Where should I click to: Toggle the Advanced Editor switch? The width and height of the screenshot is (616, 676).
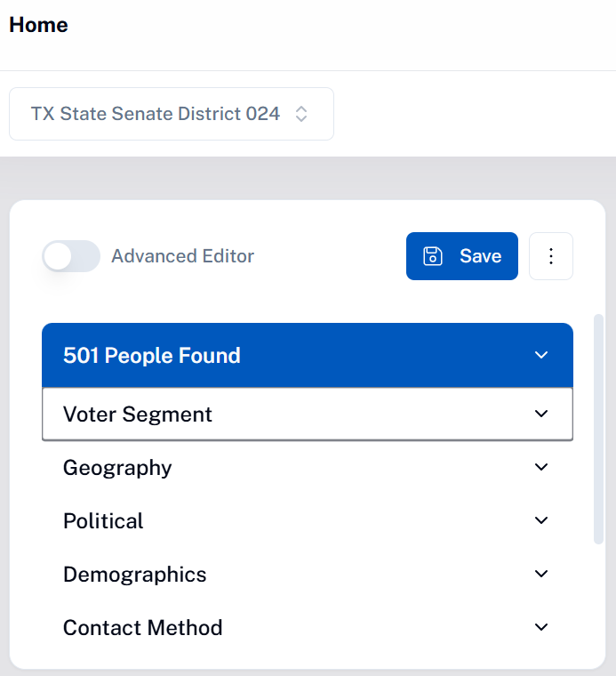[71, 256]
